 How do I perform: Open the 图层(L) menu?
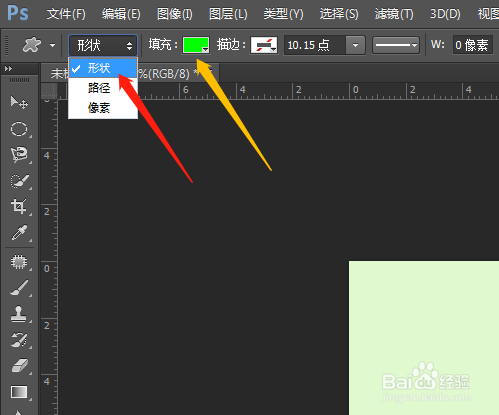228,14
